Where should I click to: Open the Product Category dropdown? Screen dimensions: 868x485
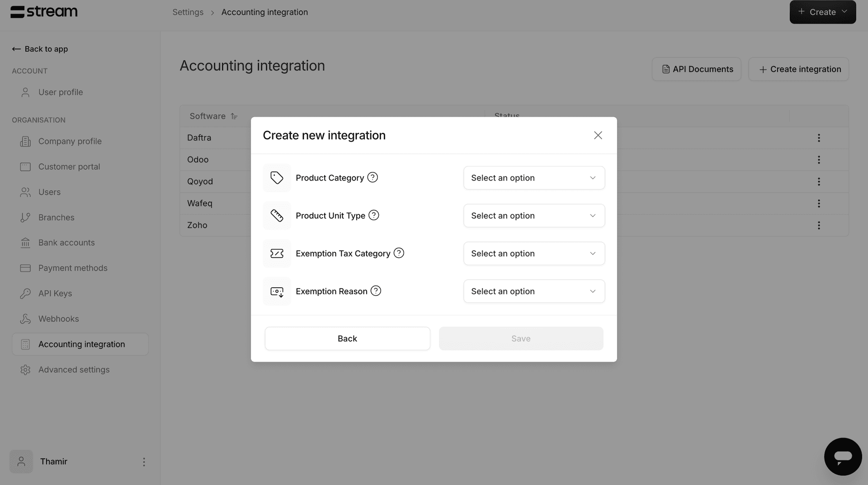[x=534, y=178]
